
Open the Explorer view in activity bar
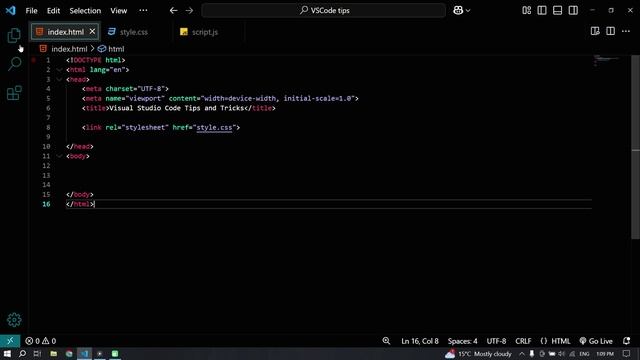click(x=14, y=36)
